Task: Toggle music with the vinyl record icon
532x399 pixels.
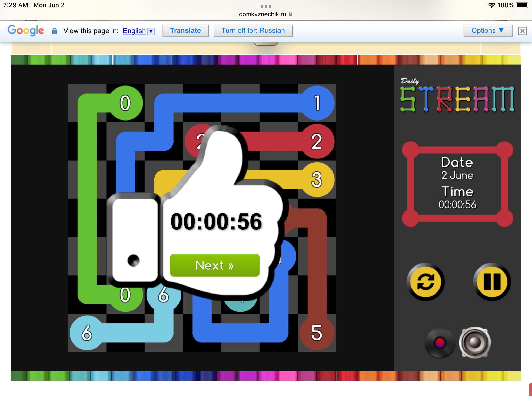Action: [x=440, y=343]
